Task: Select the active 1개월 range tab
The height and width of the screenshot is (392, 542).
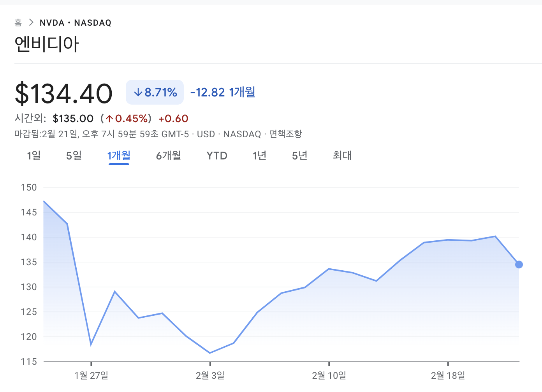Action: (119, 156)
